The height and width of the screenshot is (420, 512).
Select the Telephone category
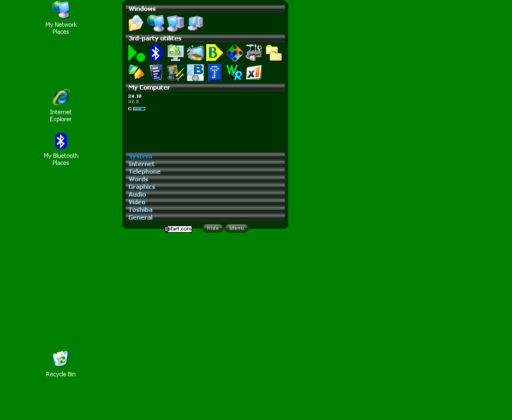[x=205, y=171]
